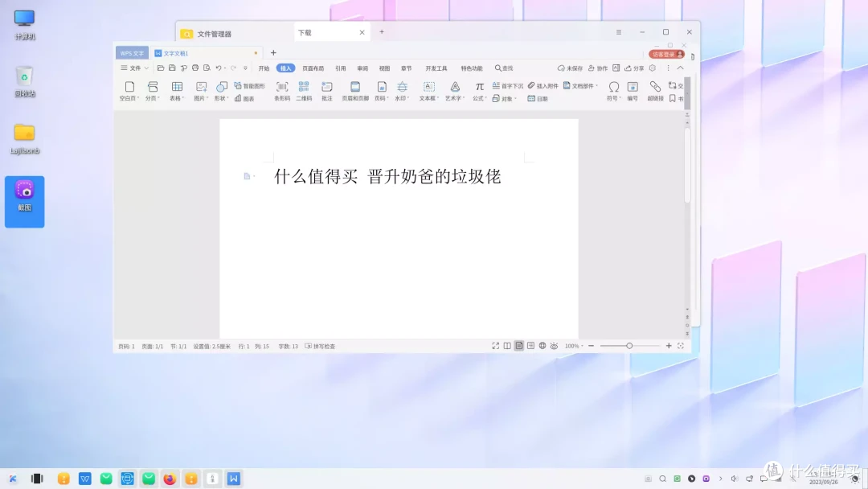Image resolution: width=868 pixels, height=489 pixels.
Task: Insert WordArt (艺术字)
Action: (455, 91)
